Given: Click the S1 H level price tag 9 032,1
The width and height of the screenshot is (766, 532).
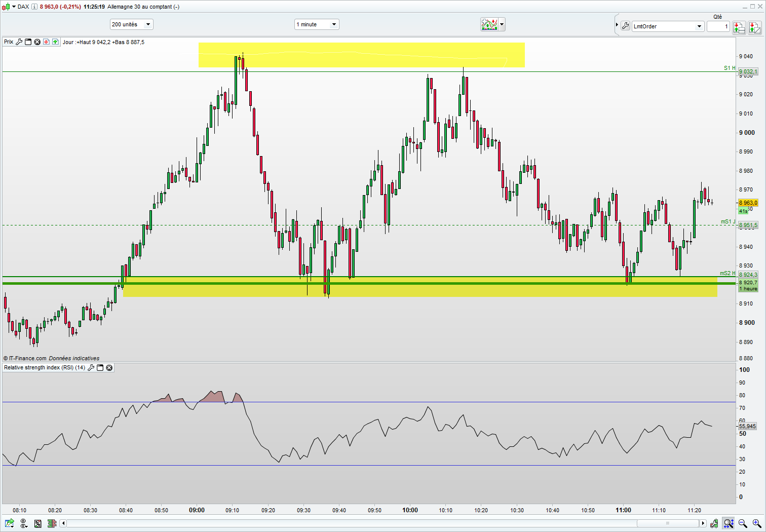Looking at the screenshot, I should [x=748, y=72].
